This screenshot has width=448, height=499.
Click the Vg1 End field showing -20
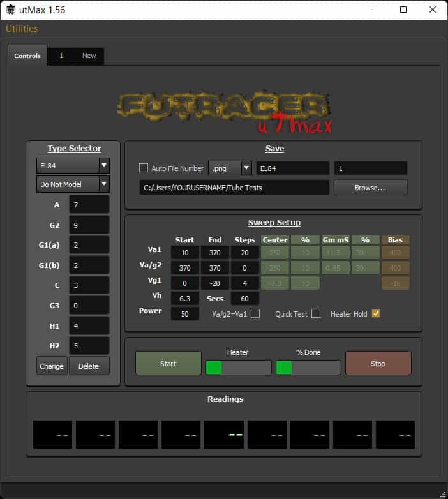pyautogui.click(x=215, y=283)
